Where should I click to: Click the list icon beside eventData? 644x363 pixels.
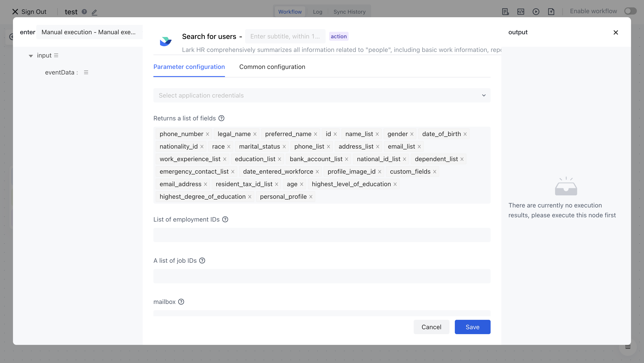click(x=86, y=73)
